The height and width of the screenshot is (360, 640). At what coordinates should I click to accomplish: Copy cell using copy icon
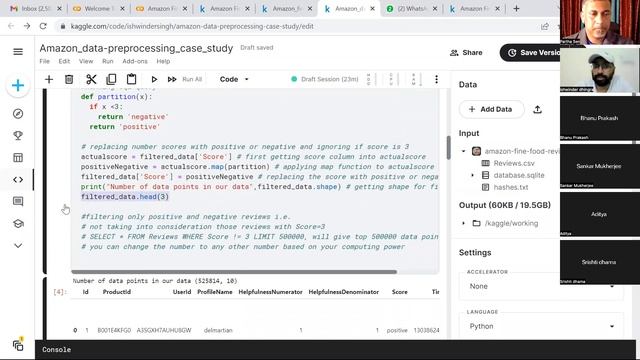click(111, 79)
